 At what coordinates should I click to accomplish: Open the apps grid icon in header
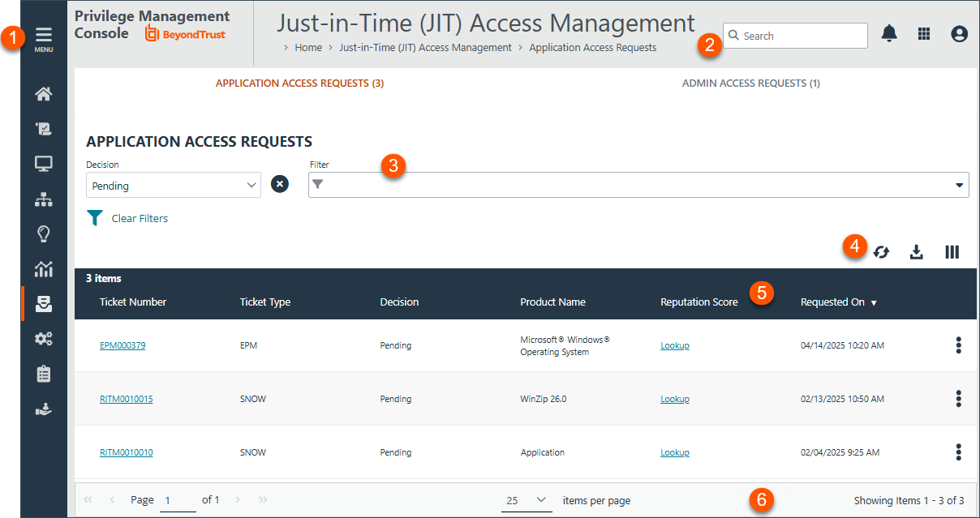tap(924, 34)
